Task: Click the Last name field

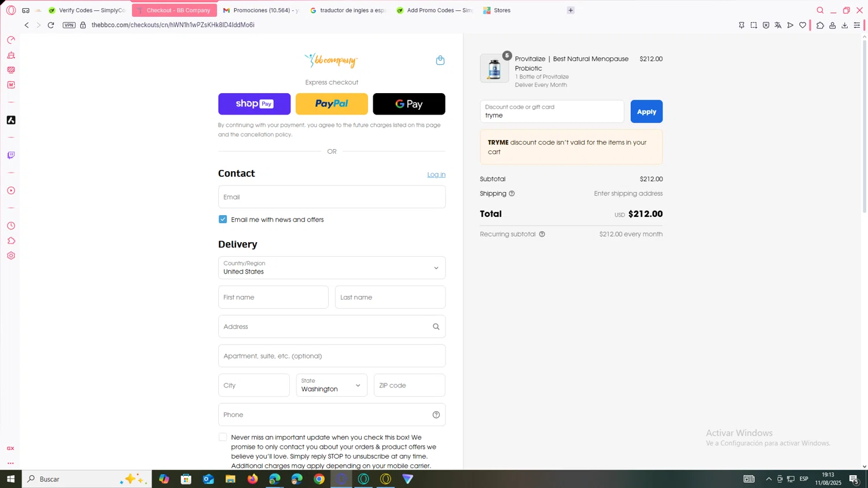Action: pos(391,297)
